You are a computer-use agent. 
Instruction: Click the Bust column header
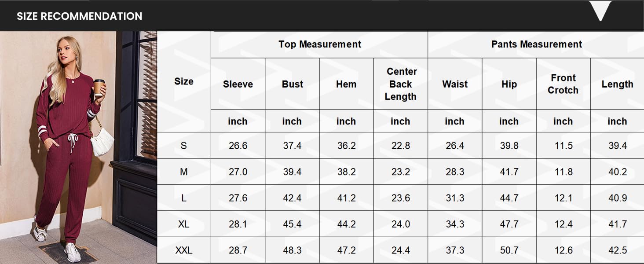click(293, 84)
